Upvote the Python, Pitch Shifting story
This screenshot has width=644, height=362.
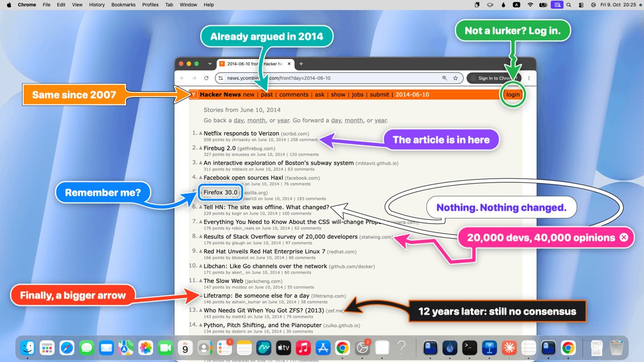(201, 325)
